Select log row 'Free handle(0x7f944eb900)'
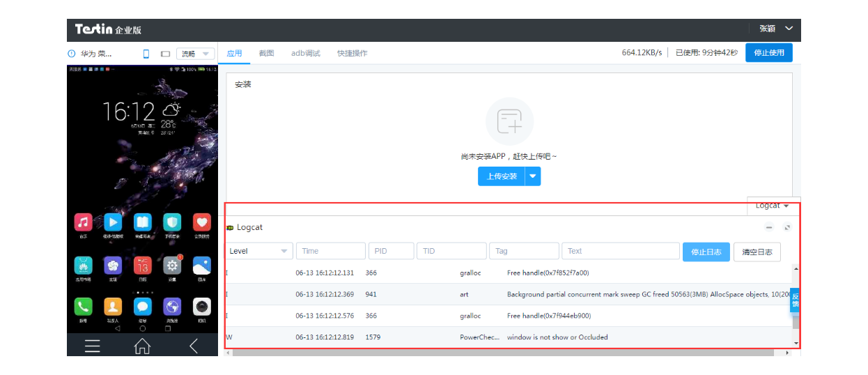Viewport: 868px width, 375px height. point(508,316)
